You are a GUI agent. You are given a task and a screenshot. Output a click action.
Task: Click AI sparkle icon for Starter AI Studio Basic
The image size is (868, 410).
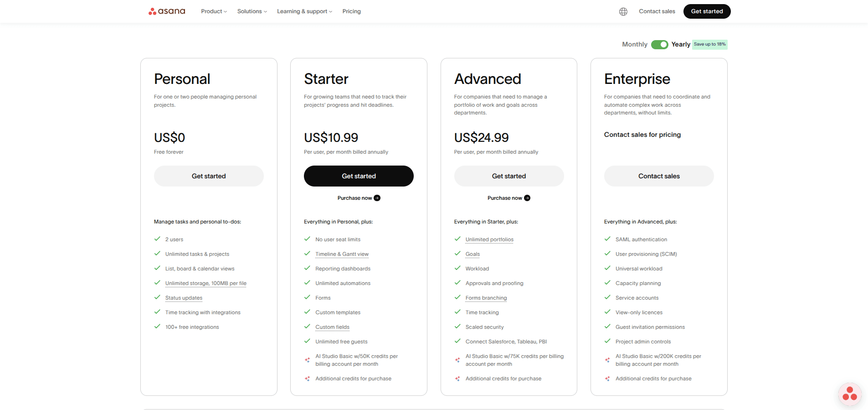[308, 360]
